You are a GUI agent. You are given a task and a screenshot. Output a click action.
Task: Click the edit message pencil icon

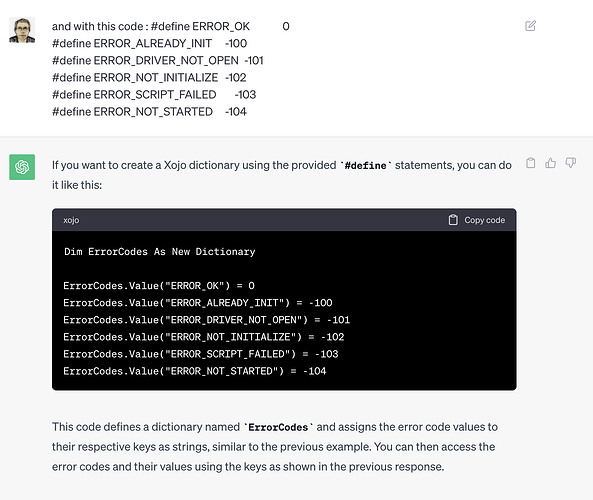click(530, 26)
